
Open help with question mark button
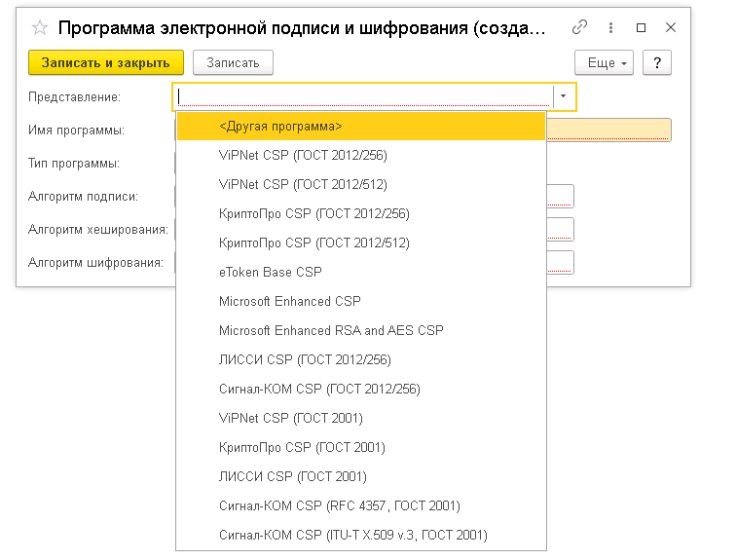[658, 62]
